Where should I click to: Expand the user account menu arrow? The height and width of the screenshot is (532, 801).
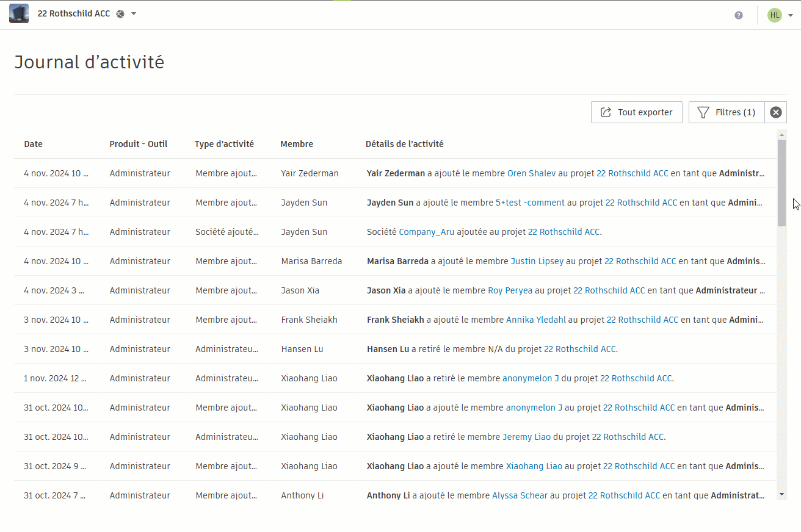coord(791,16)
